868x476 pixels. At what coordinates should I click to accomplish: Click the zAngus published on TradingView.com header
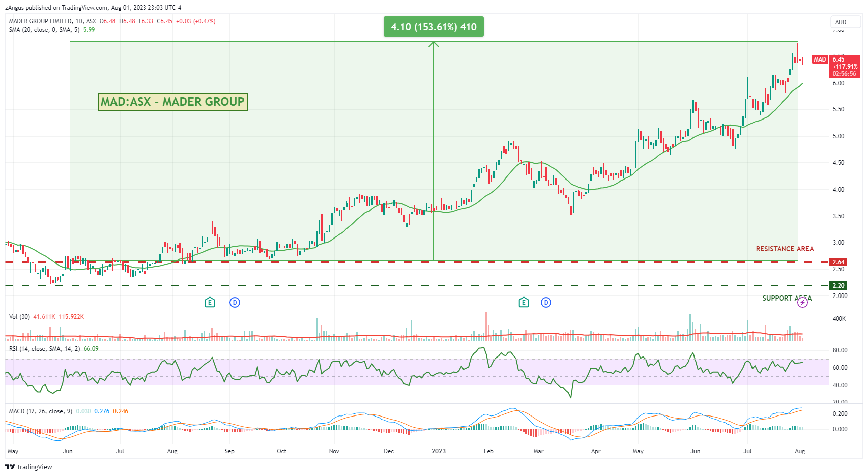[93, 8]
